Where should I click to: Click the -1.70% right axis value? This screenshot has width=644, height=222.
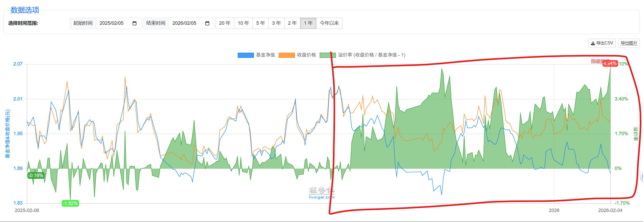[622, 203]
